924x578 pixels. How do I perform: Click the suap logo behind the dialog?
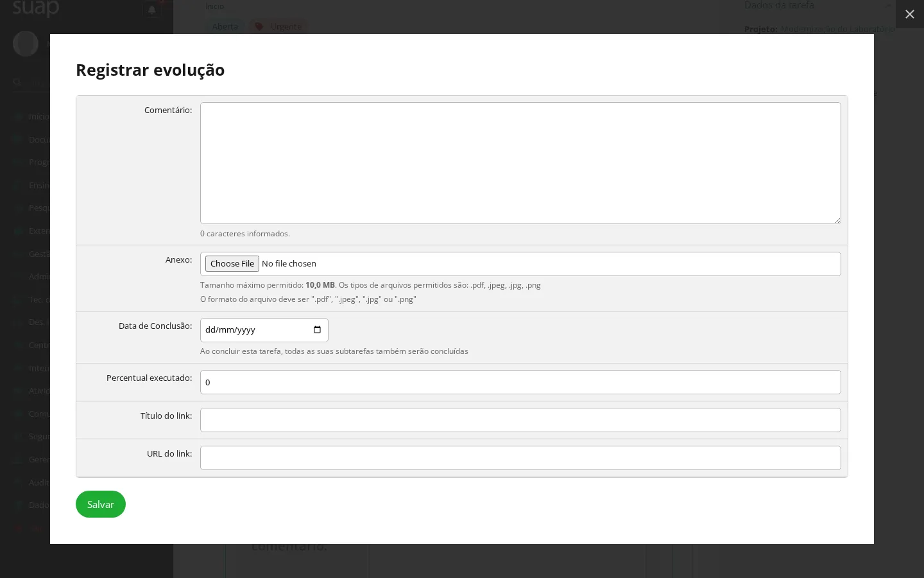tap(36, 9)
